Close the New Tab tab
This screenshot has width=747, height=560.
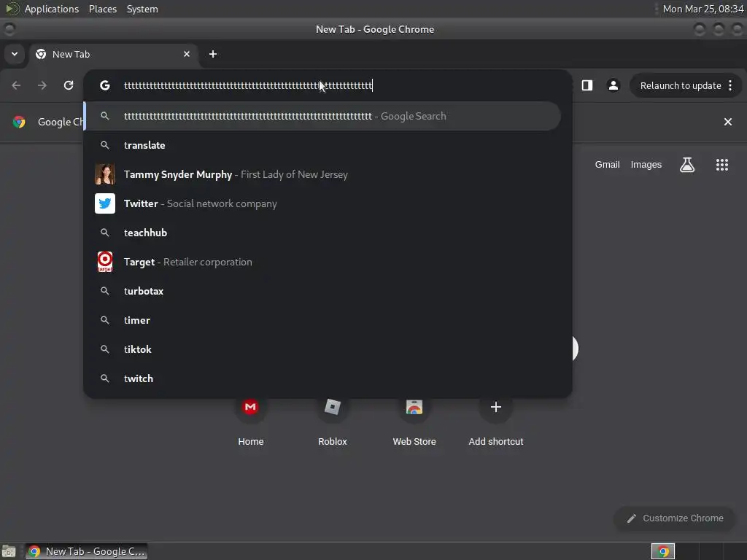pos(187,54)
